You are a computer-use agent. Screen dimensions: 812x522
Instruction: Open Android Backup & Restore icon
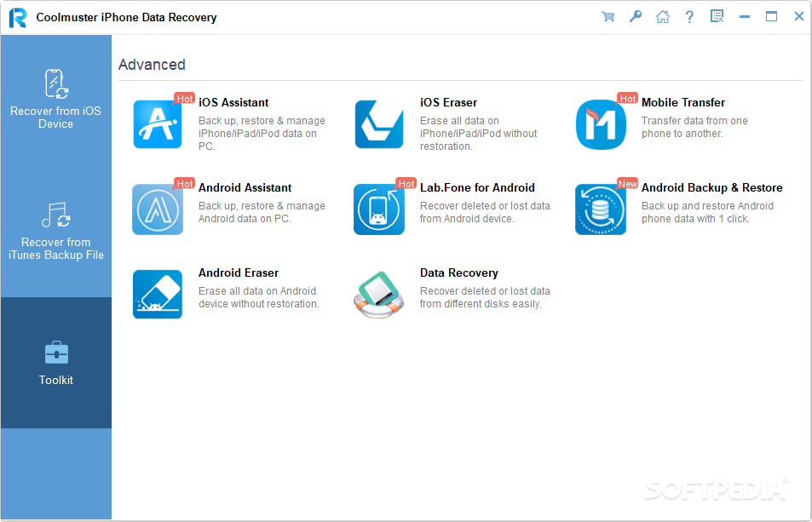(601, 209)
